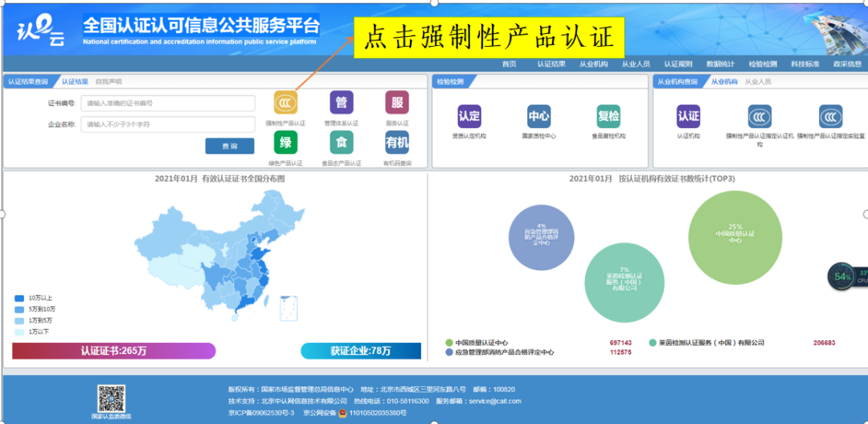Open 认证规则 navigation item
The image size is (868, 424).
[678, 64]
